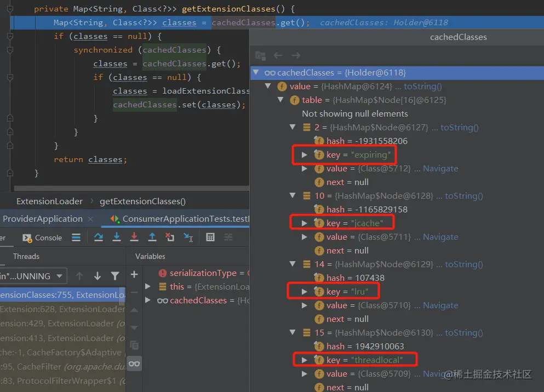Collapse the element 10 HashMap$Node@6128
Image resolution: width=544 pixels, height=392 pixels.
tap(293, 195)
